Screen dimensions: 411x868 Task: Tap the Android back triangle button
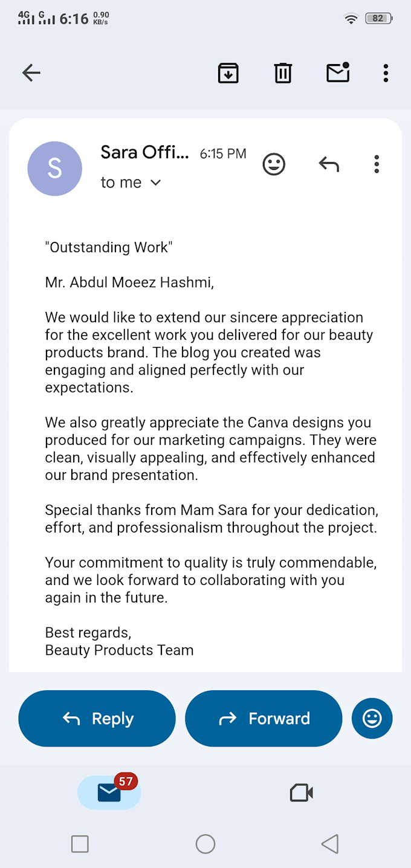point(330,844)
